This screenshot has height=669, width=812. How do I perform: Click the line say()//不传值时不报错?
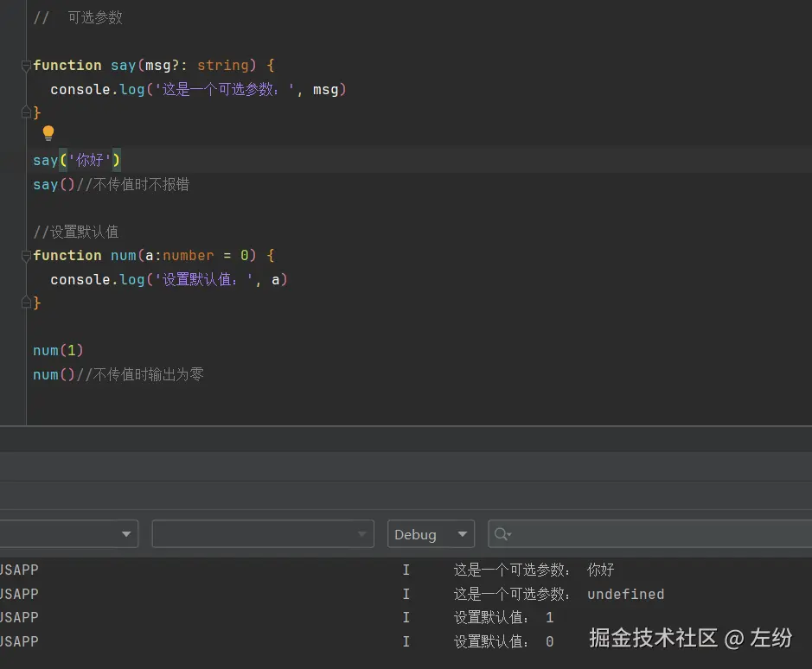pyautogui.click(x=112, y=184)
